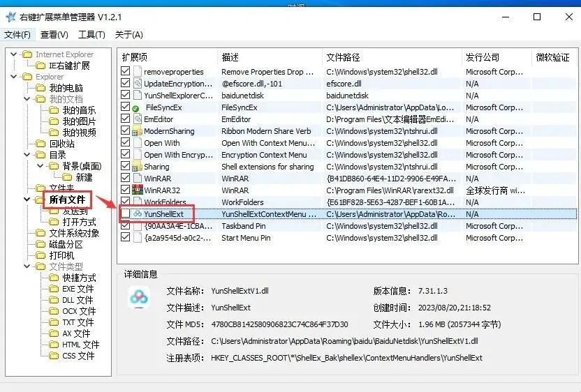This screenshot has height=392, width=581.
Task: Select the 我的视频 folder
Action: [79, 132]
